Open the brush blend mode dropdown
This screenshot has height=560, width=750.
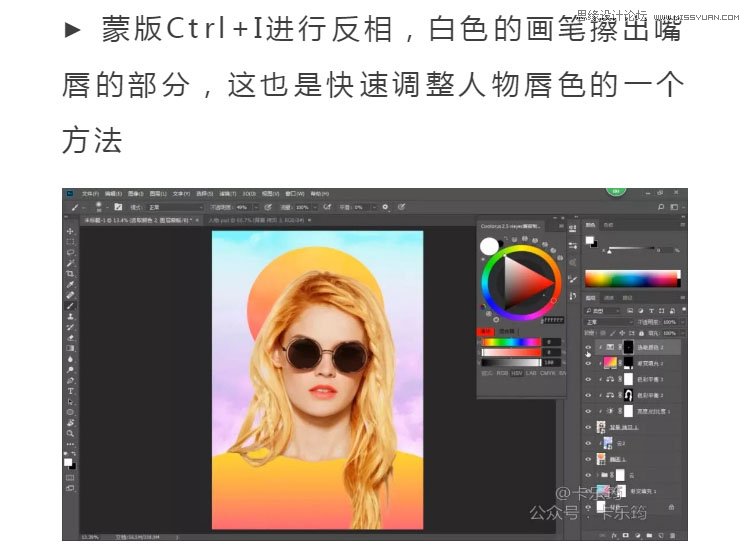pos(175,207)
